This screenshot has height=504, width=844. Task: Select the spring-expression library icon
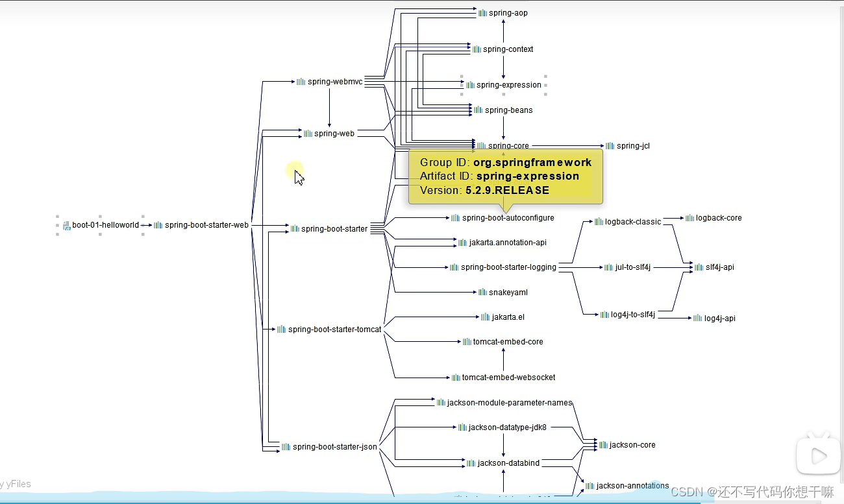[x=471, y=85]
